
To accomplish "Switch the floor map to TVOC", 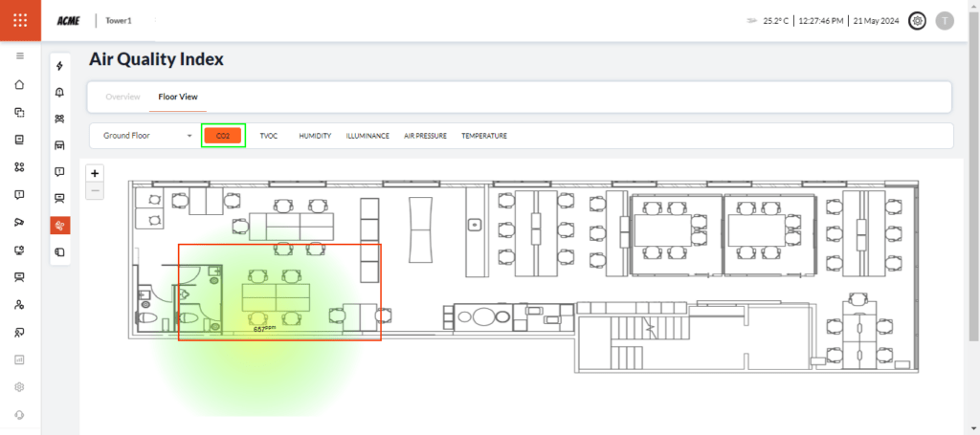I will click(x=268, y=136).
